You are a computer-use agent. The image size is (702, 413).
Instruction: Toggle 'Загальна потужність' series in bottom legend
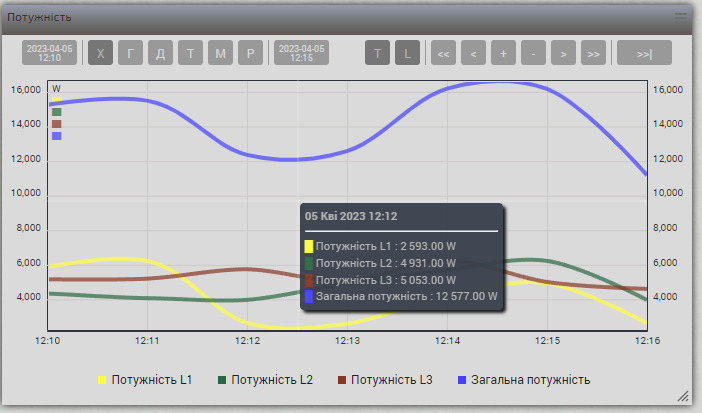coord(524,380)
